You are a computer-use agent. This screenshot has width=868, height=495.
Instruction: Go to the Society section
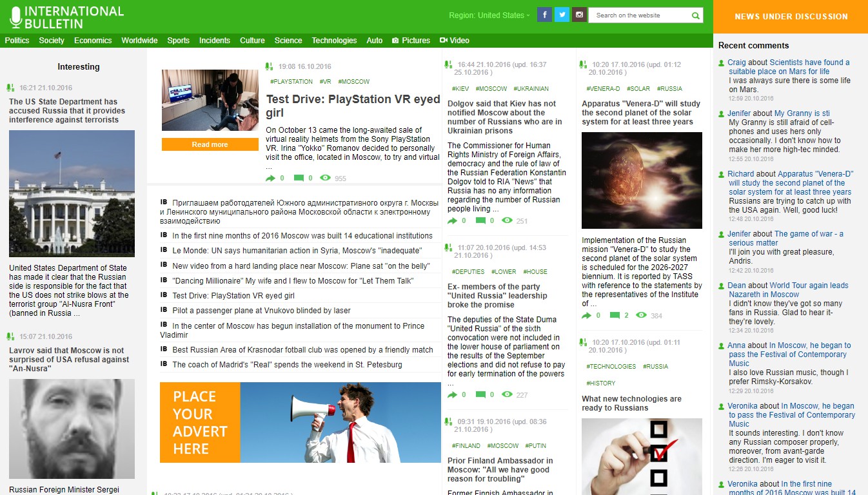52,41
